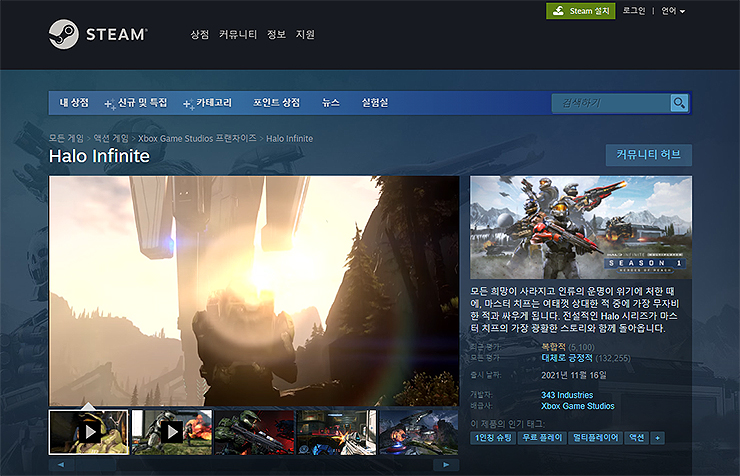The image size is (740, 476).
Task: Open the 상점 menu
Action: 199,34
